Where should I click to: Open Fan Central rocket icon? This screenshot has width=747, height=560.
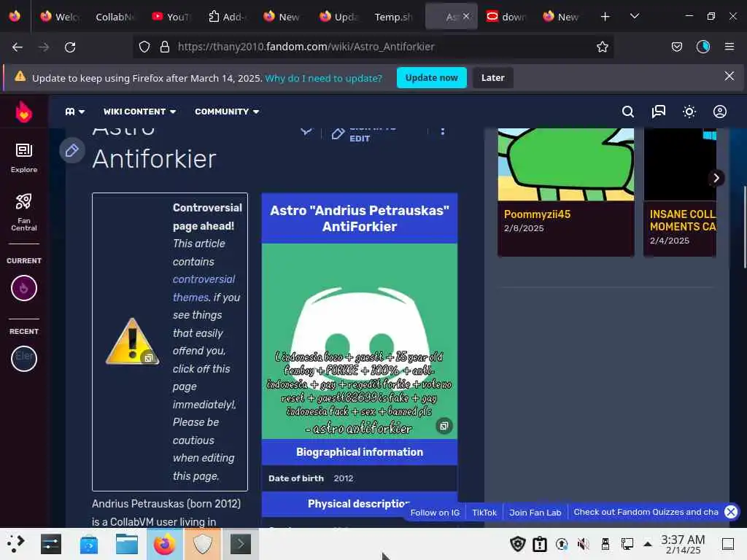(24, 212)
